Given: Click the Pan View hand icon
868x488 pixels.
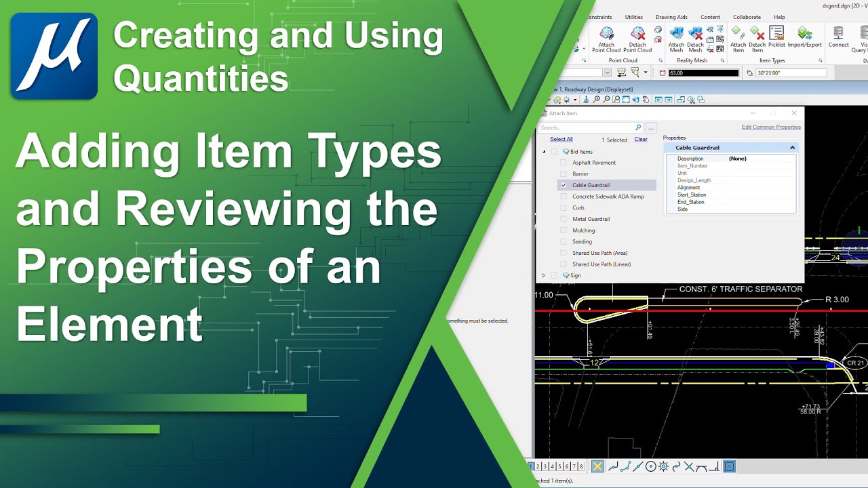Looking at the screenshot, I should tap(646, 100).
